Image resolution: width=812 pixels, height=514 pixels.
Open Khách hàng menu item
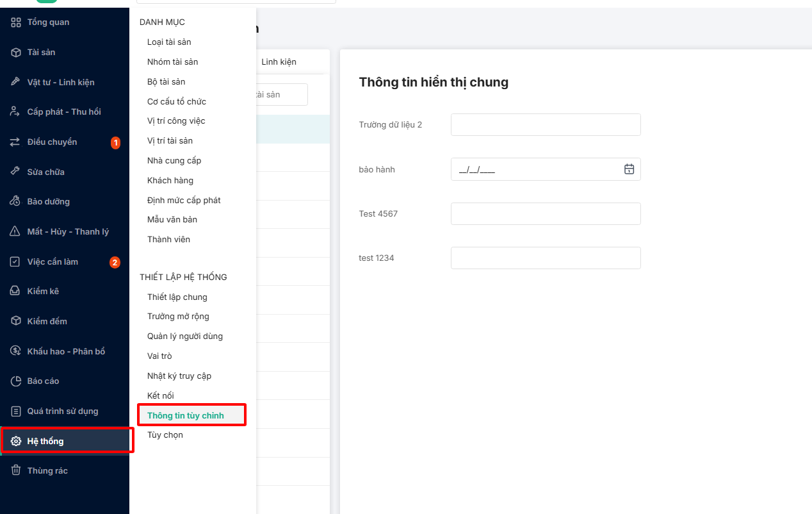170,181
